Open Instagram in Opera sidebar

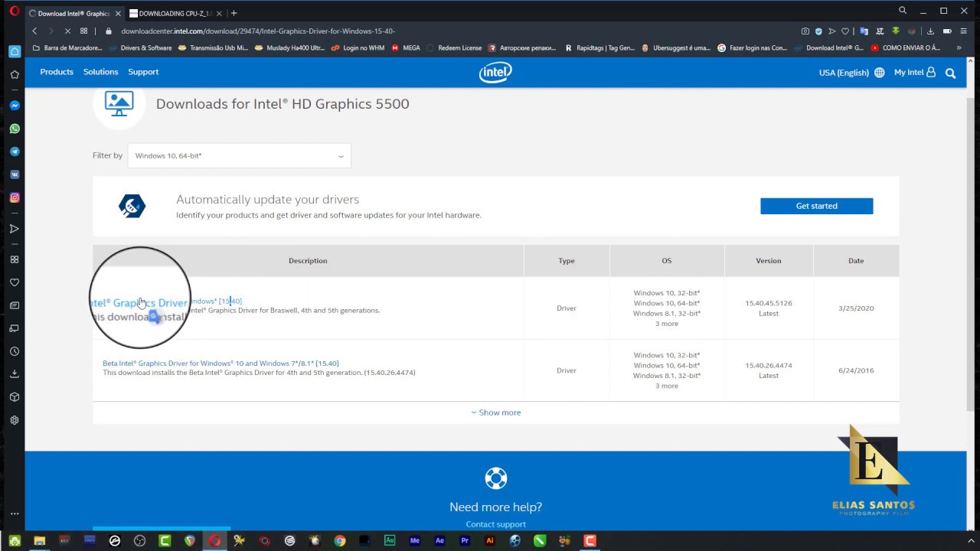[15, 197]
